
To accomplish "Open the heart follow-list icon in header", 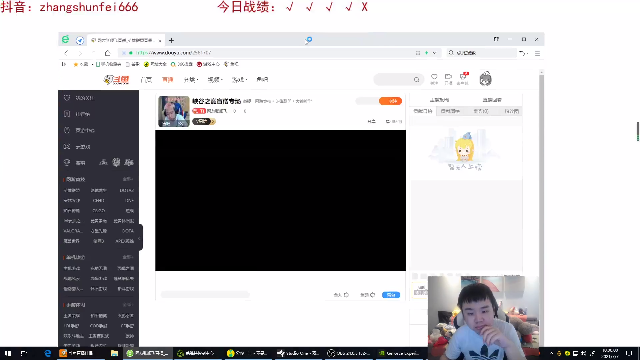I will tap(434, 79).
